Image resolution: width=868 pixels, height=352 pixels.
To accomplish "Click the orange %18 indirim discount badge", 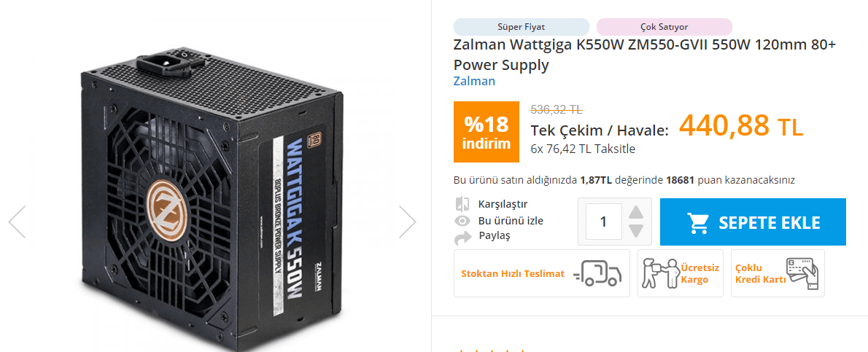I will point(486,133).
